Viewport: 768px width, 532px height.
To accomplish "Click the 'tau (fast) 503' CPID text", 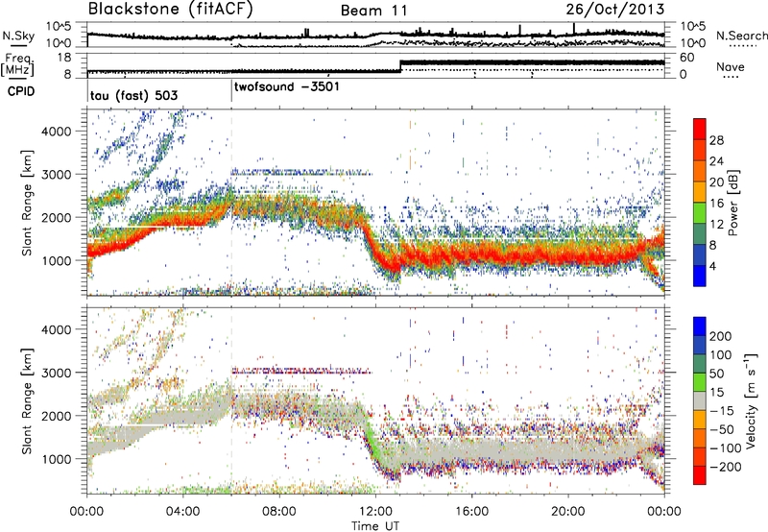I will [133, 95].
